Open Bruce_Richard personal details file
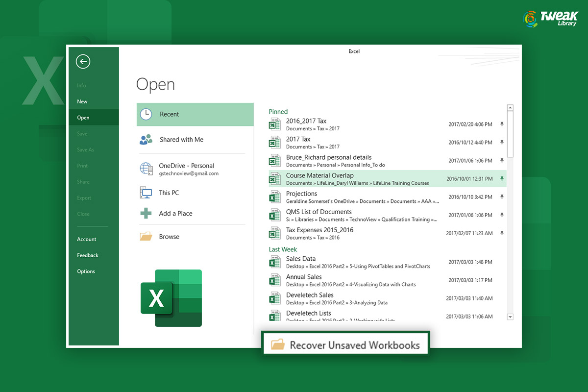 [x=329, y=158]
